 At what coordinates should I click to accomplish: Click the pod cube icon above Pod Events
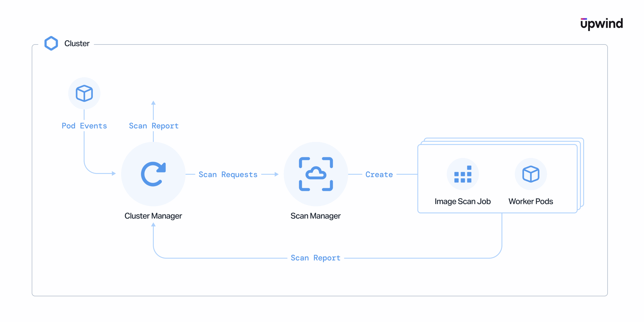(x=84, y=93)
